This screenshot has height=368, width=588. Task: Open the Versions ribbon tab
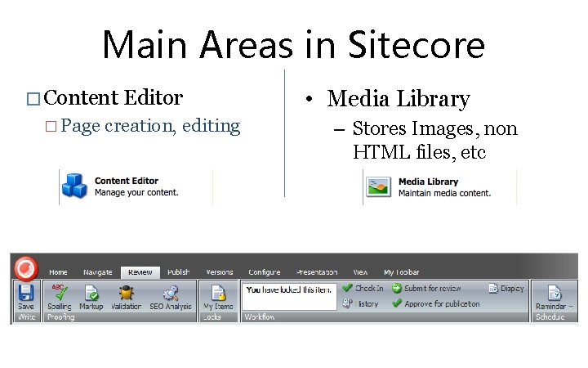coord(220,272)
